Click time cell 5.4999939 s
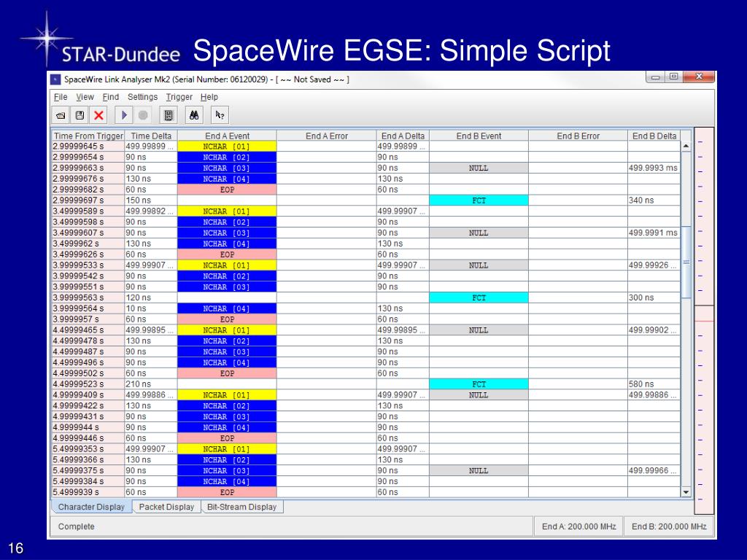The height and width of the screenshot is (560, 747). 88,492
